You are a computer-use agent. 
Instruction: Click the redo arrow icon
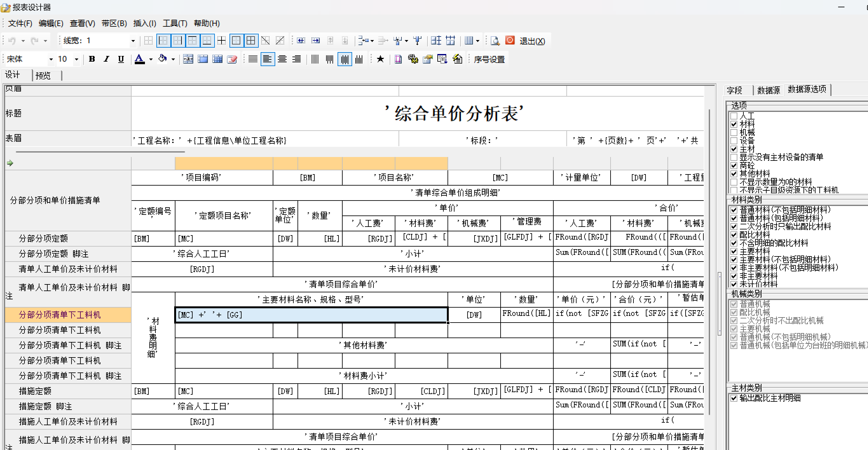pyautogui.click(x=34, y=41)
